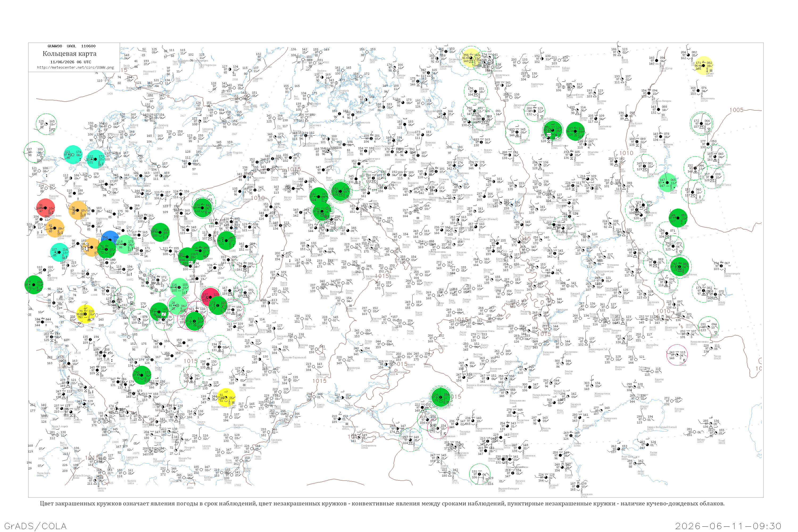Open the meteocenter.net/circ/UUWW.png URL text
The image size is (798, 532).
coord(75,68)
